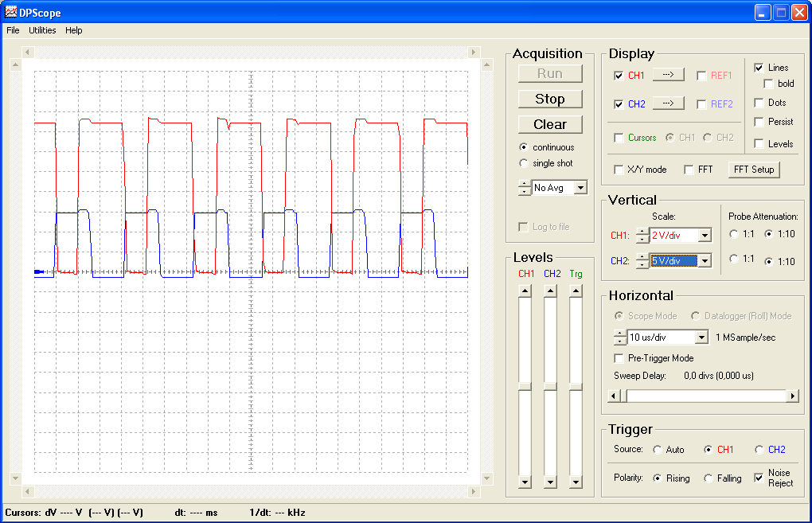Step the CH1 vertical scale spinner
812x523 pixels.
(x=642, y=235)
